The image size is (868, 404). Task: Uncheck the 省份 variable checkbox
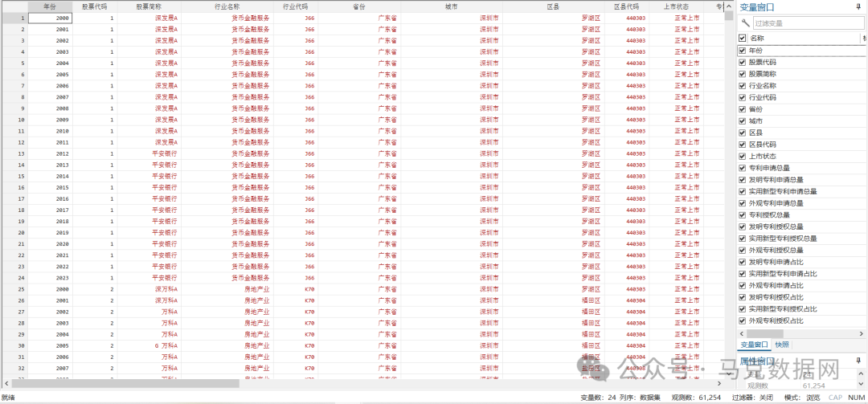tap(743, 109)
